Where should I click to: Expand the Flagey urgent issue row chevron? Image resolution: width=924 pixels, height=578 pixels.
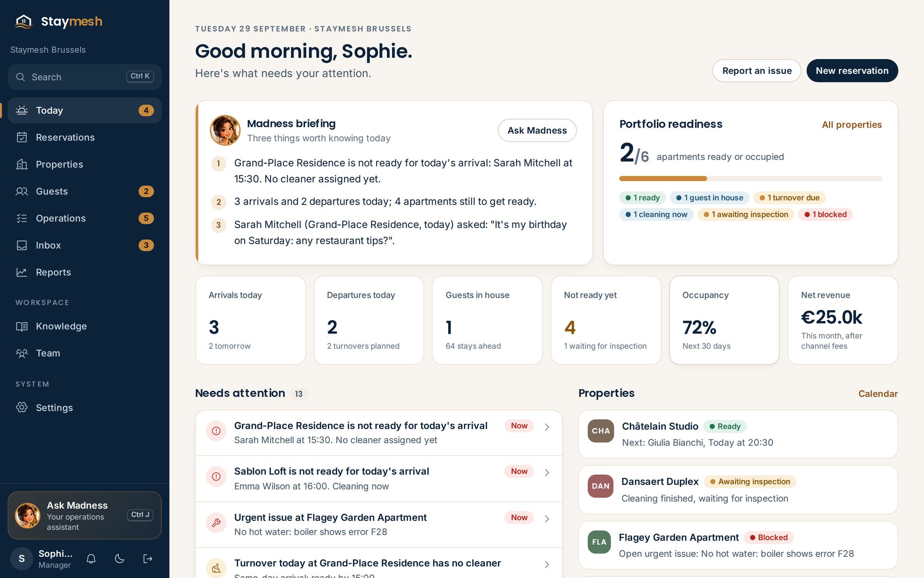(547, 519)
